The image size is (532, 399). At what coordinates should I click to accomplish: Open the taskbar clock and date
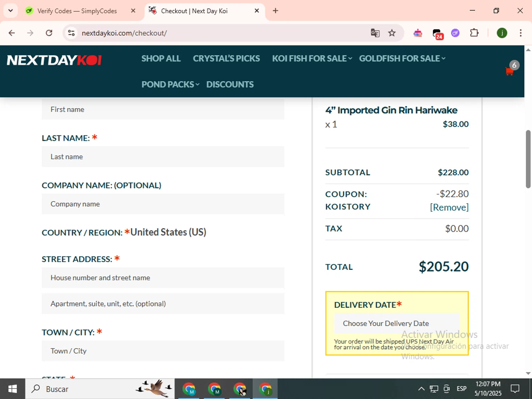tap(488, 389)
